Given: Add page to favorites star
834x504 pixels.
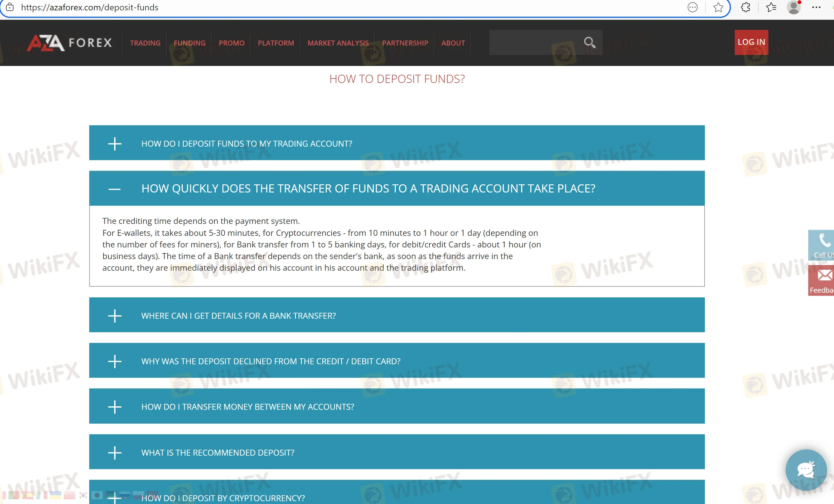Looking at the screenshot, I should click(718, 8).
